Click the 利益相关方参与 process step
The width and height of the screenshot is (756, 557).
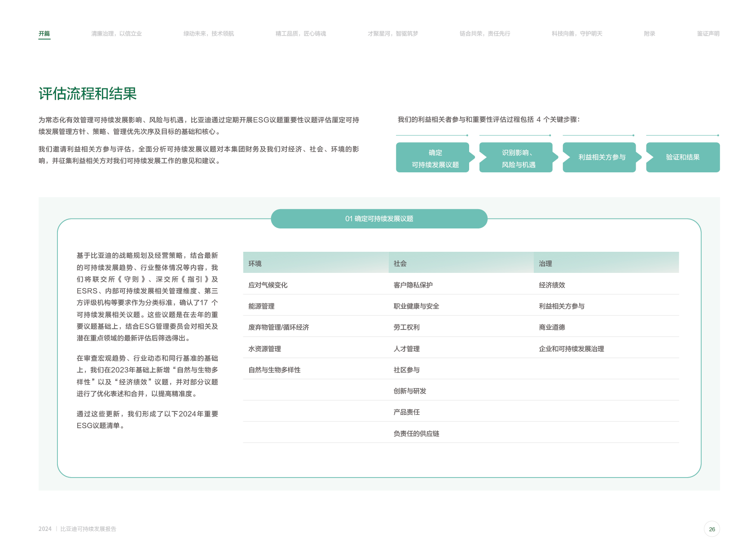click(600, 158)
